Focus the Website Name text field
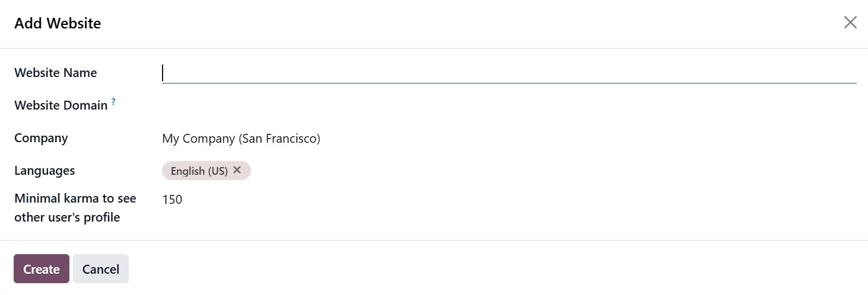 coord(508,73)
